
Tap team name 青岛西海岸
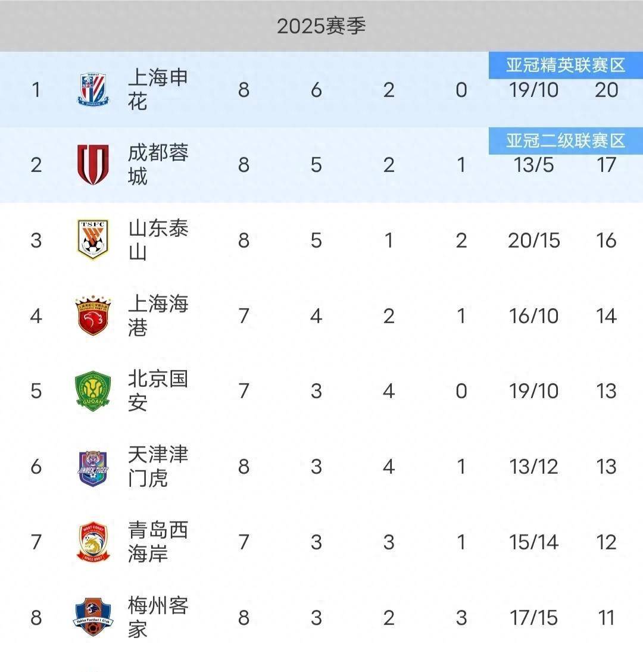tap(158, 542)
